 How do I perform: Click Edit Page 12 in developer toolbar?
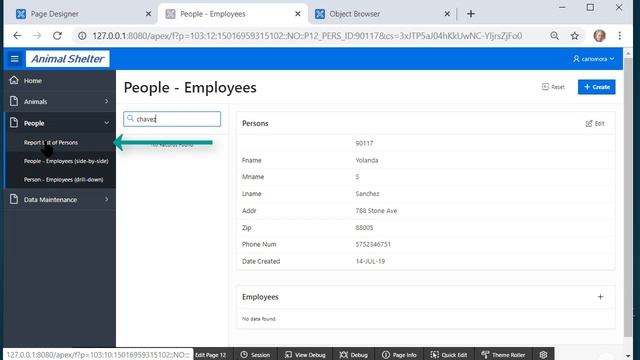coord(210,355)
